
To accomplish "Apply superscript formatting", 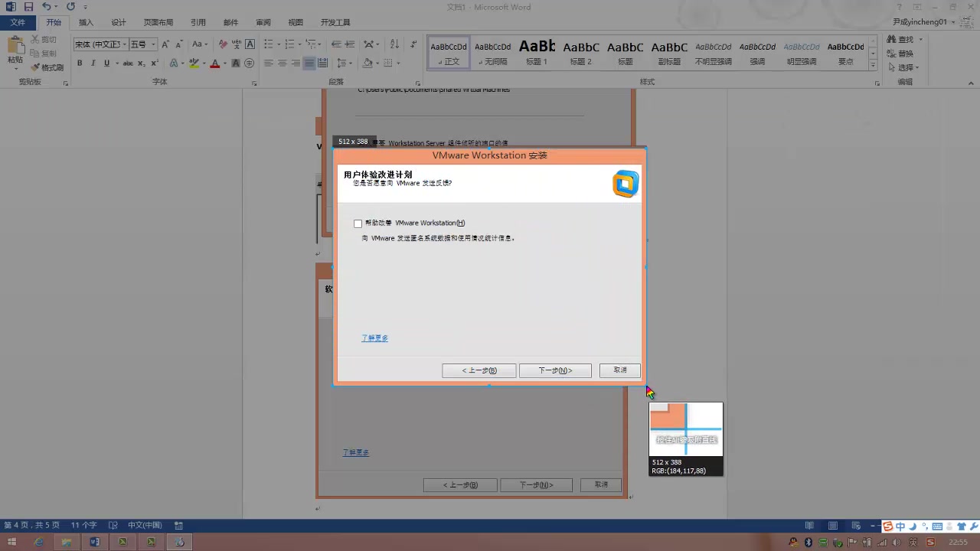I will (155, 64).
